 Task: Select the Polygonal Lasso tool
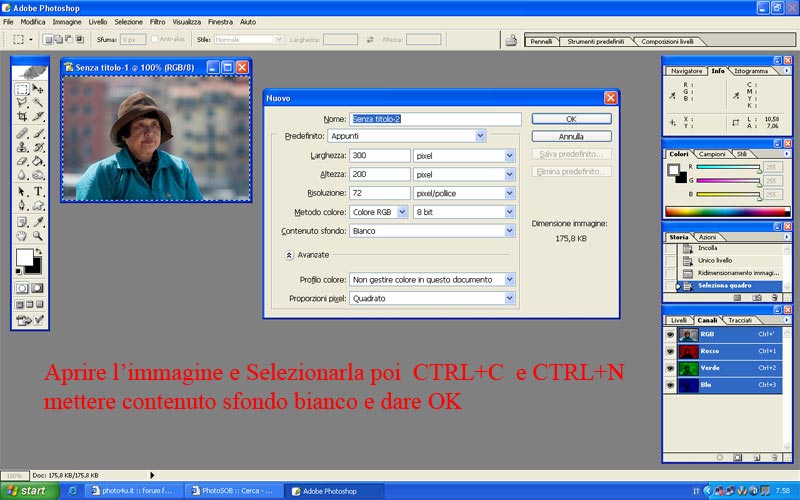point(22,103)
